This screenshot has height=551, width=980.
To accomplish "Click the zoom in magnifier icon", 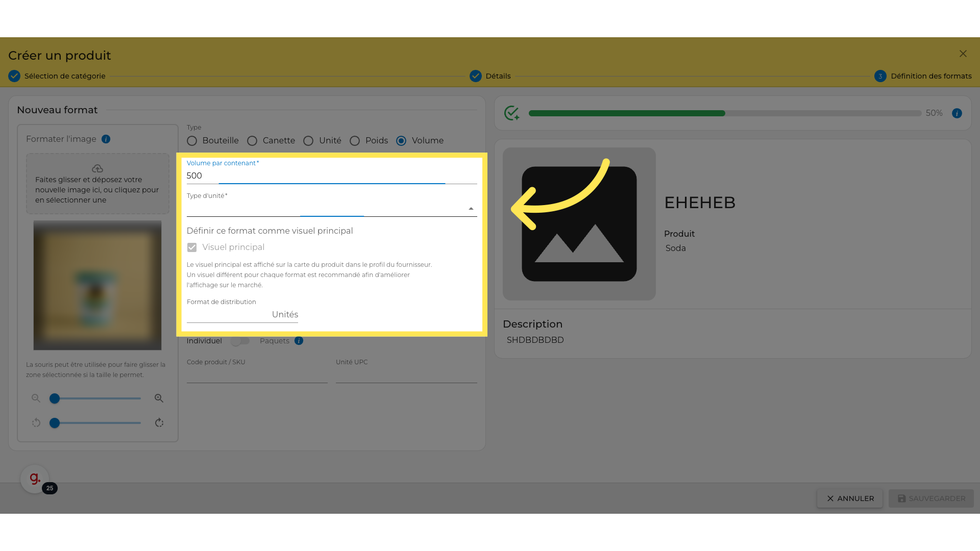I will pyautogui.click(x=159, y=398).
